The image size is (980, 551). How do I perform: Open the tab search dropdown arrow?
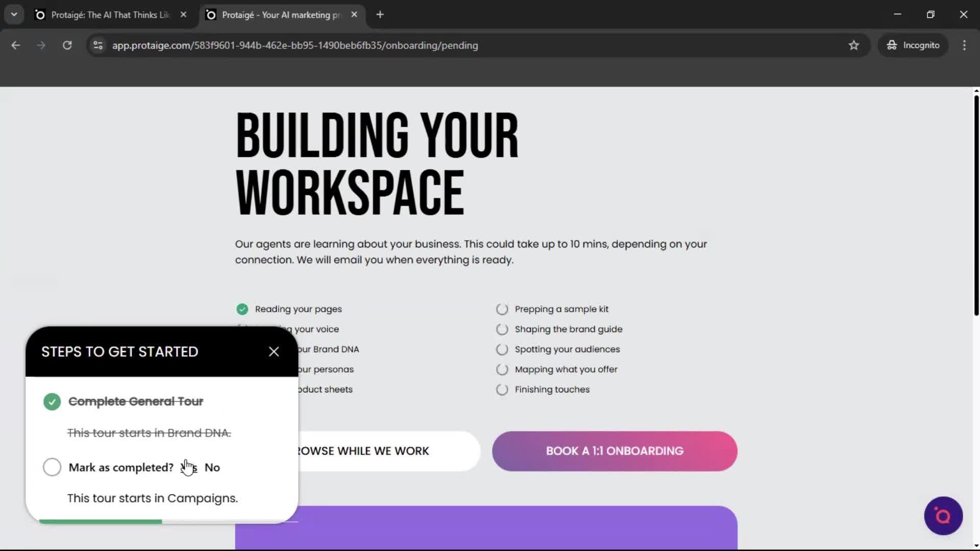click(14, 14)
